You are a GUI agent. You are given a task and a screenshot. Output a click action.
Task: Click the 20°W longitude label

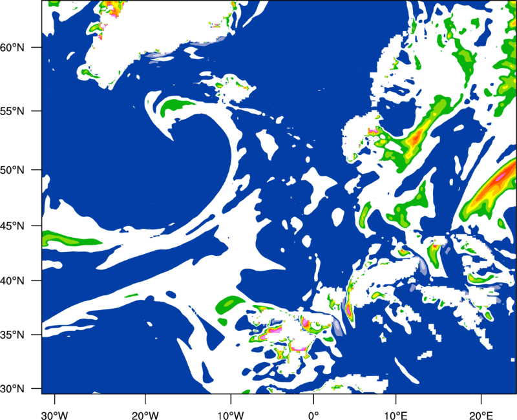point(145,415)
